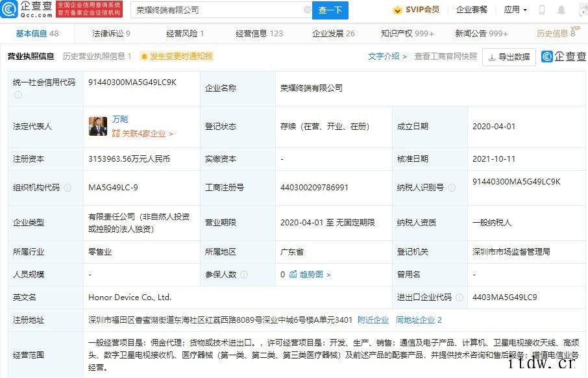Switch to 新闻公告 999+ tab
The height and width of the screenshot is (378, 588).
[x=482, y=33]
